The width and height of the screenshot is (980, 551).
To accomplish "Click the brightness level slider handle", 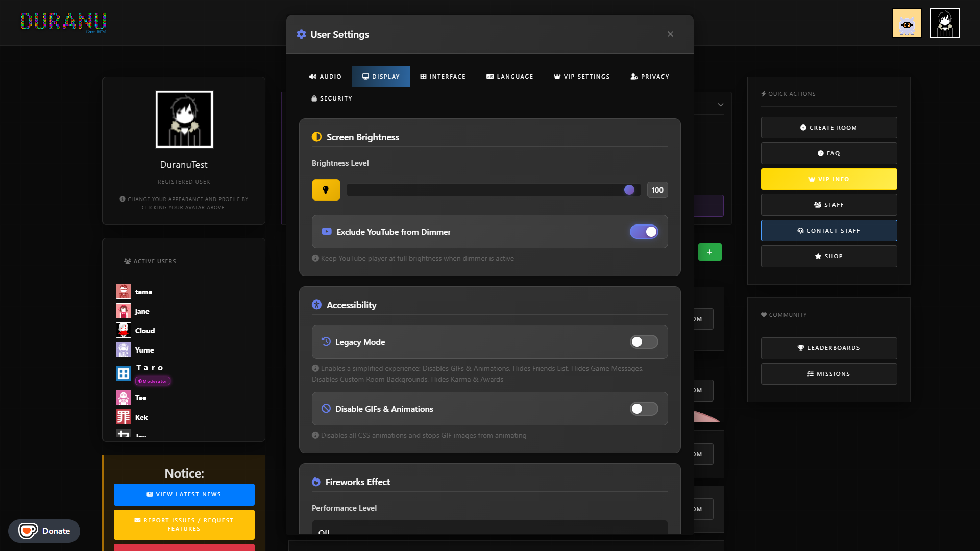I will pos(629,190).
